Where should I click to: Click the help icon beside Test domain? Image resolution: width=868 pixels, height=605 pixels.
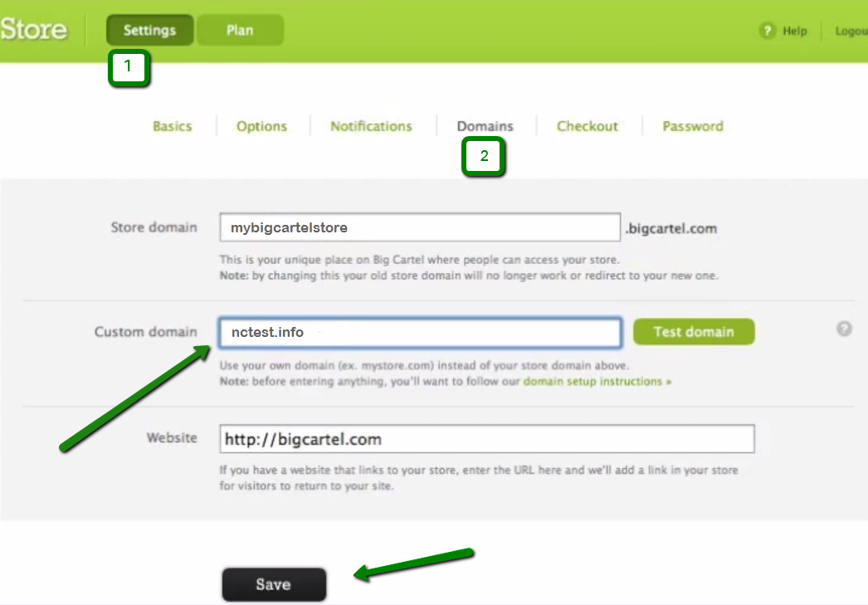[844, 329]
